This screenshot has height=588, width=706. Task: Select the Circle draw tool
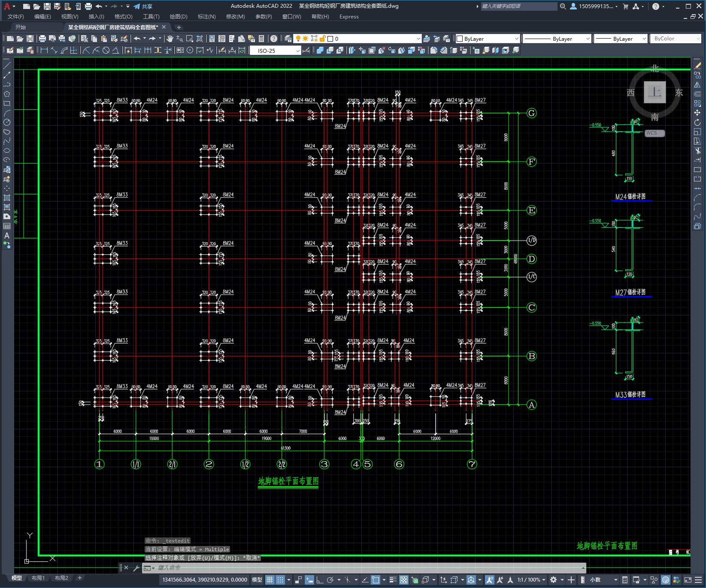pos(7,122)
